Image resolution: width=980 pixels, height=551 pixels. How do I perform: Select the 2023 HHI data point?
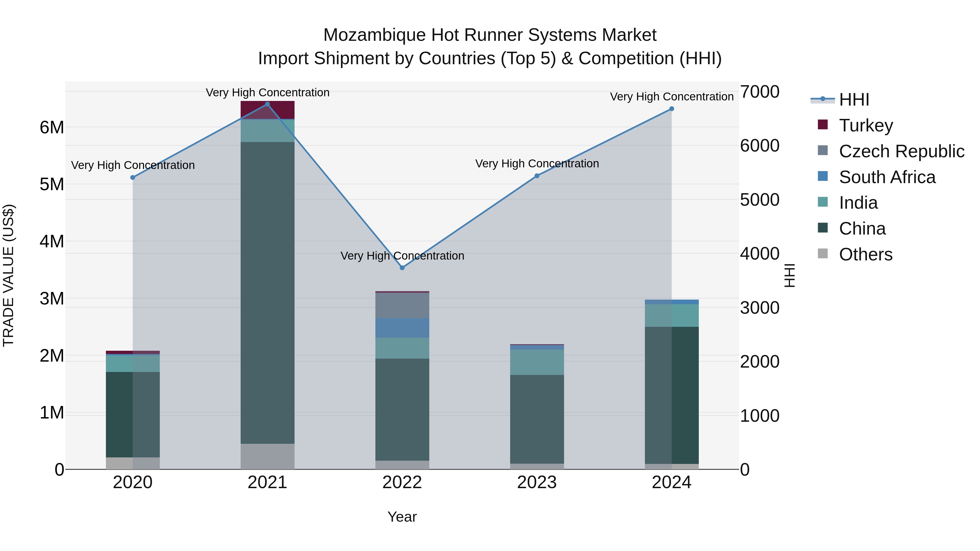coord(537,176)
